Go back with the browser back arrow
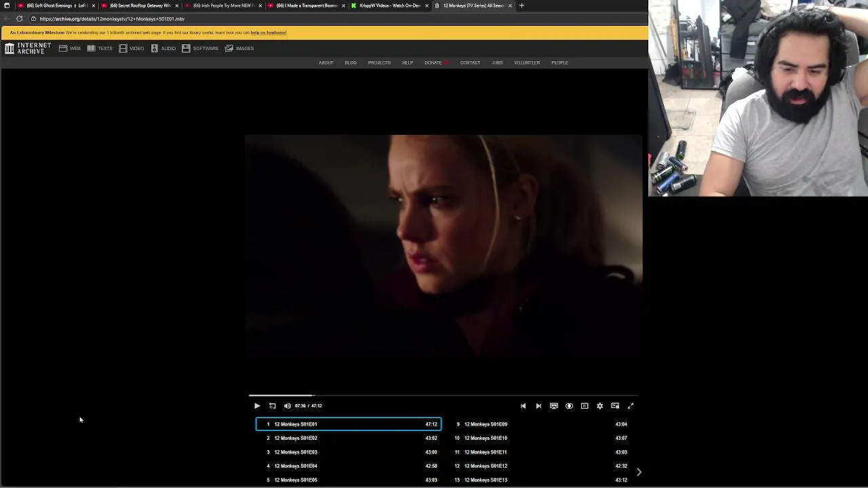Screen dimensions: 868x488 click(x=7, y=19)
